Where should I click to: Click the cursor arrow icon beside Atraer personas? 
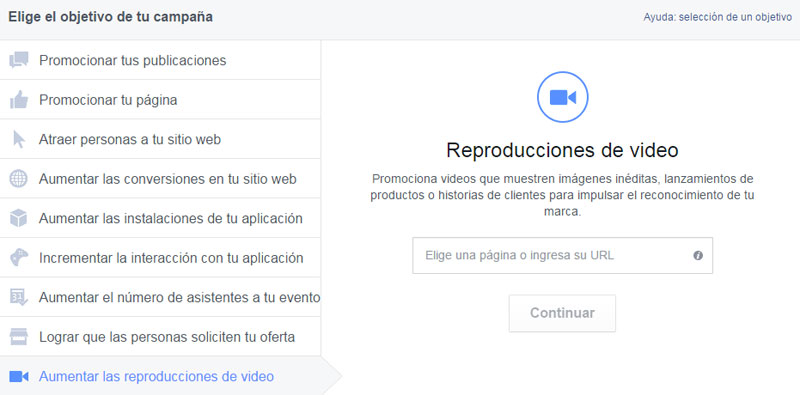click(x=18, y=139)
